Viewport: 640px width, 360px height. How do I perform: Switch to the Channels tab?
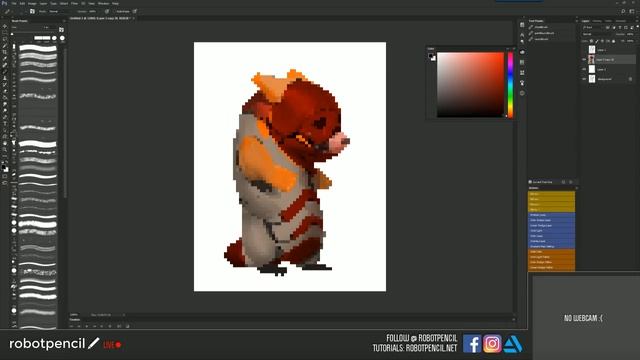point(597,21)
